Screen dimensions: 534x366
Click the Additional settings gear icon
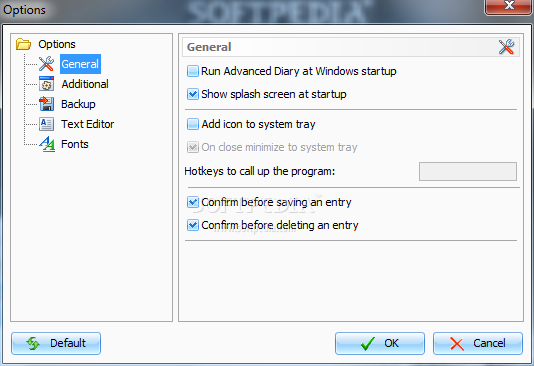(x=46, y=84)
